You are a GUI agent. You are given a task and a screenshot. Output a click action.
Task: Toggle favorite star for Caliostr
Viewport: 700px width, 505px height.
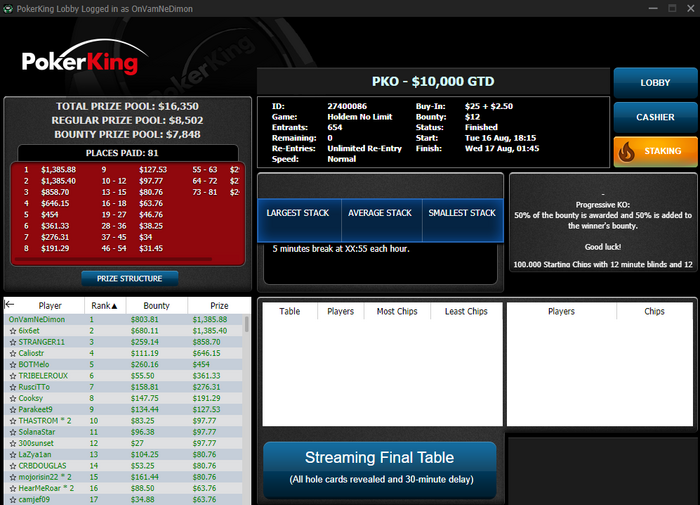point(12,353)
